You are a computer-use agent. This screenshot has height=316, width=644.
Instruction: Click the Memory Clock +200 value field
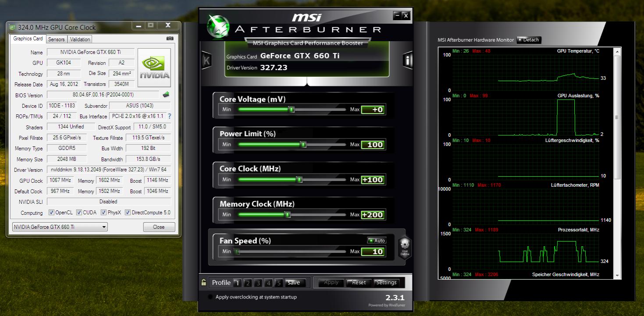[x=373, y=215]
